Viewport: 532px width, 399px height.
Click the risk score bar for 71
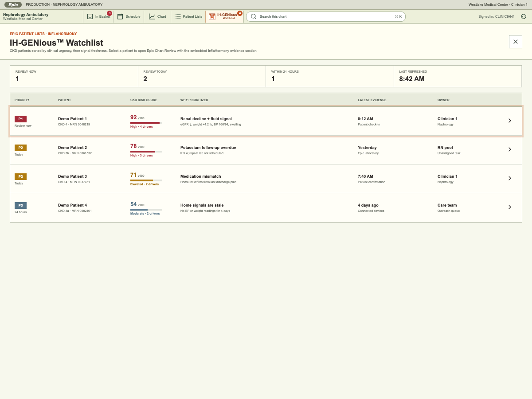(x=146, y=180)
